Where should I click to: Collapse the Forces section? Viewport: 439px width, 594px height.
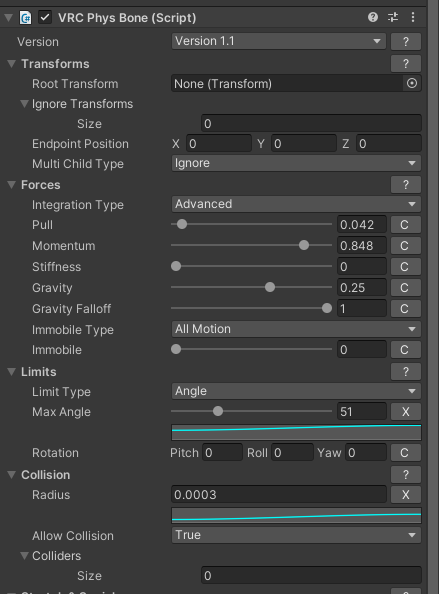point(11,184)
